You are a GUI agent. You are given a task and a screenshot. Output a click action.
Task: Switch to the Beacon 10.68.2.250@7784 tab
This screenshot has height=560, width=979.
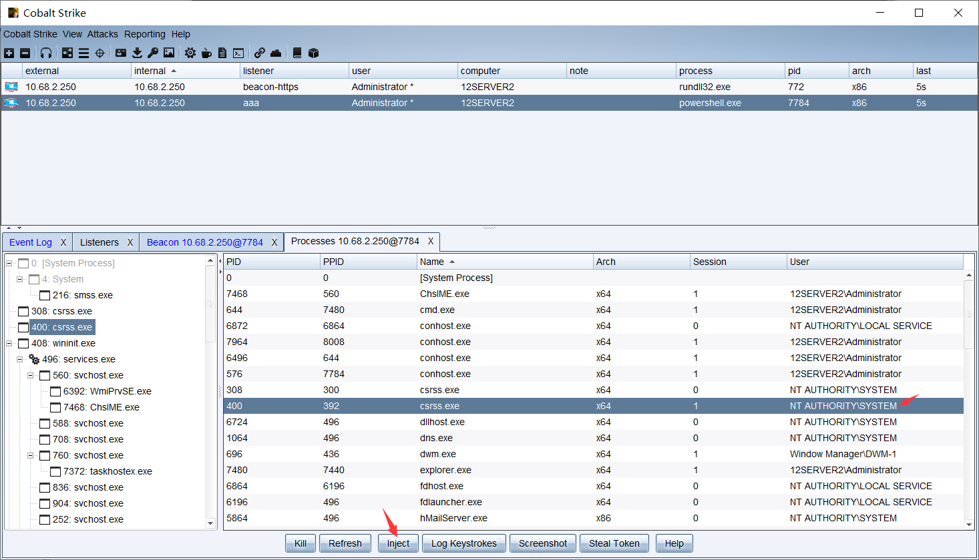click(x=205, y=242)
